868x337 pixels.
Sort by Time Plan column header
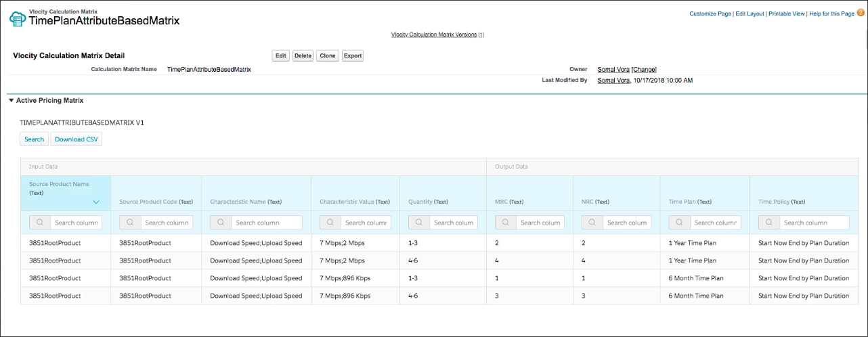[x=690, y=202]
